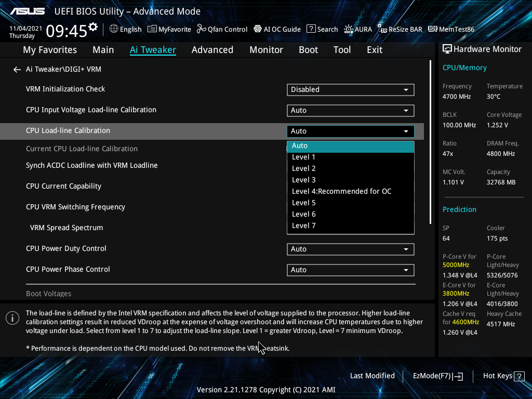Open Hot Keys help
Viewport: 532px width, 399px height.
[x=503, y=376]
